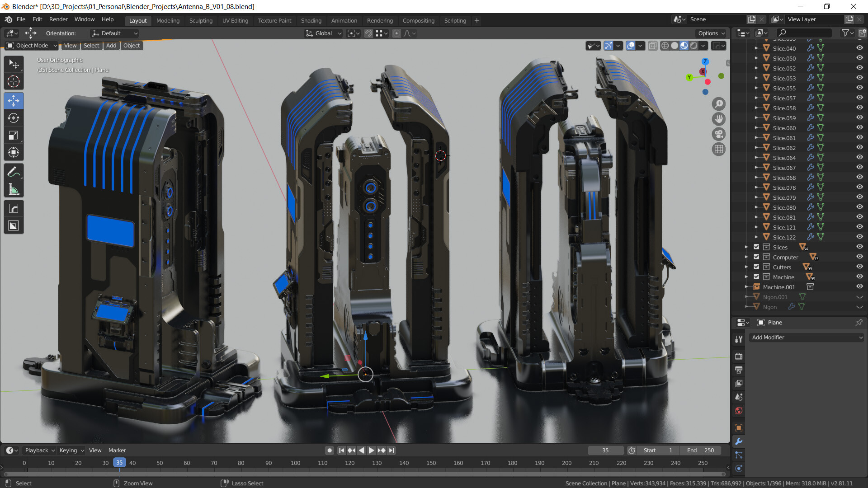This screenshot has height=488, width=868.
Task: Open the File menu
Action: coord(21,19)
